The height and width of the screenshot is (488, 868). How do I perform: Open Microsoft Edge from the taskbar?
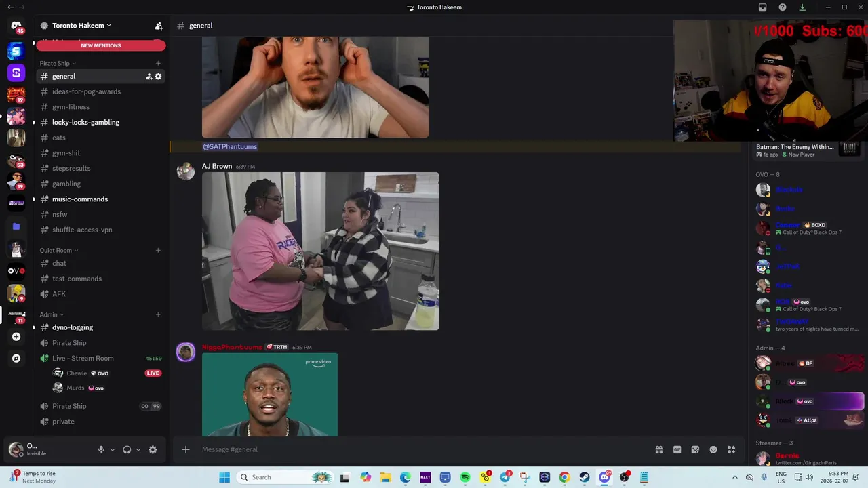tap(406, 477)
